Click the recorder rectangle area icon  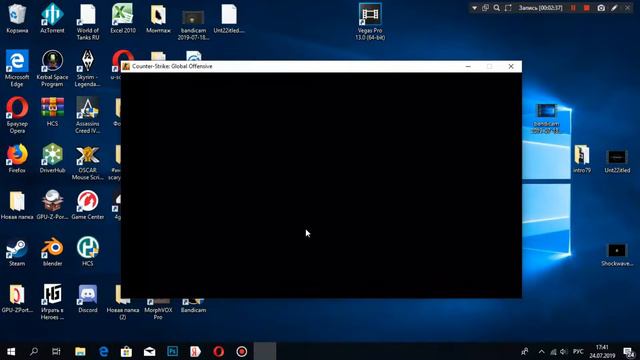tap(508, 8)
